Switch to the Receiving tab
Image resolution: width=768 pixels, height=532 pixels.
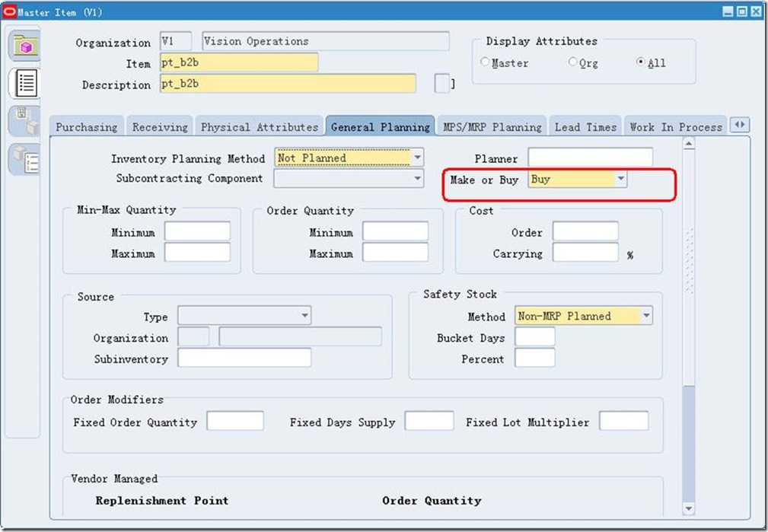[160, 127]
